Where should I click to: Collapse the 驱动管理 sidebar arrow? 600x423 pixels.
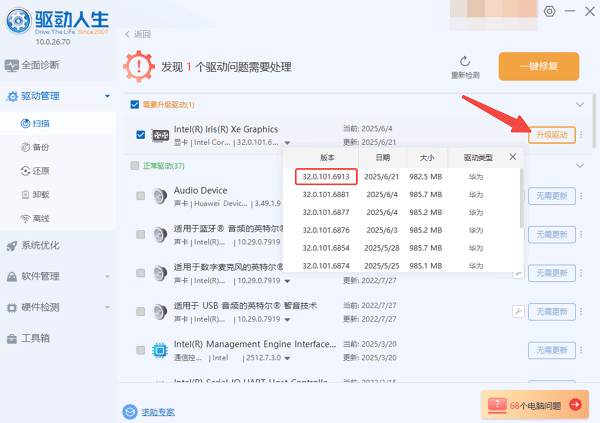click(x=108, y=96)
